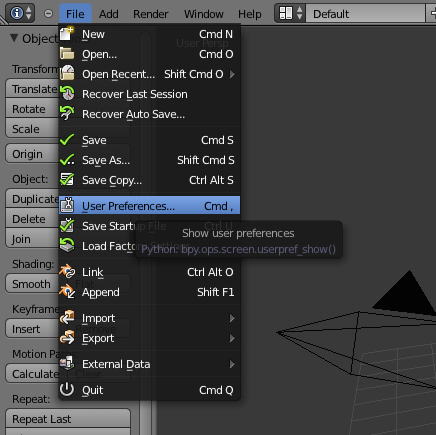Click the Save Copy icon
This screenshot has height=435, width=436.
67,180
